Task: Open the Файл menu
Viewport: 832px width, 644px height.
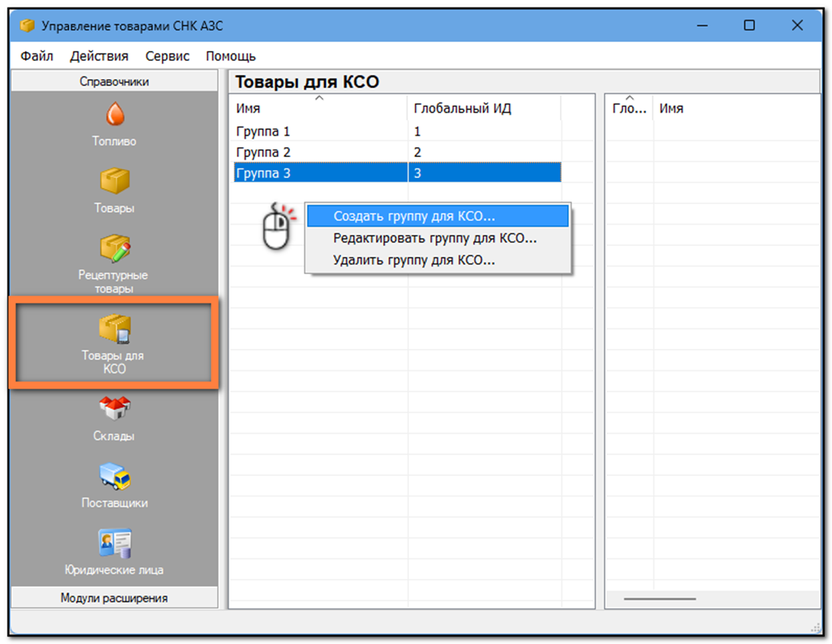Action: pyautogui.click(x=37, y=56)
